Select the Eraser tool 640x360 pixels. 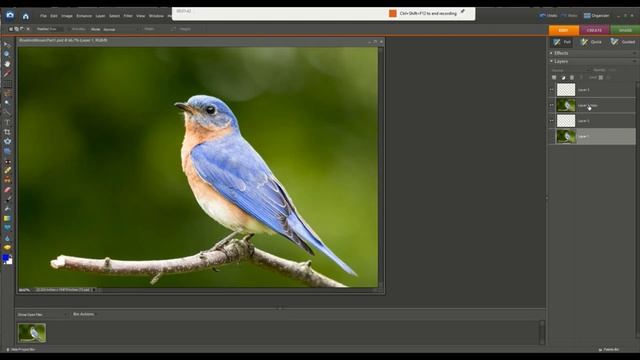(7, 190)
